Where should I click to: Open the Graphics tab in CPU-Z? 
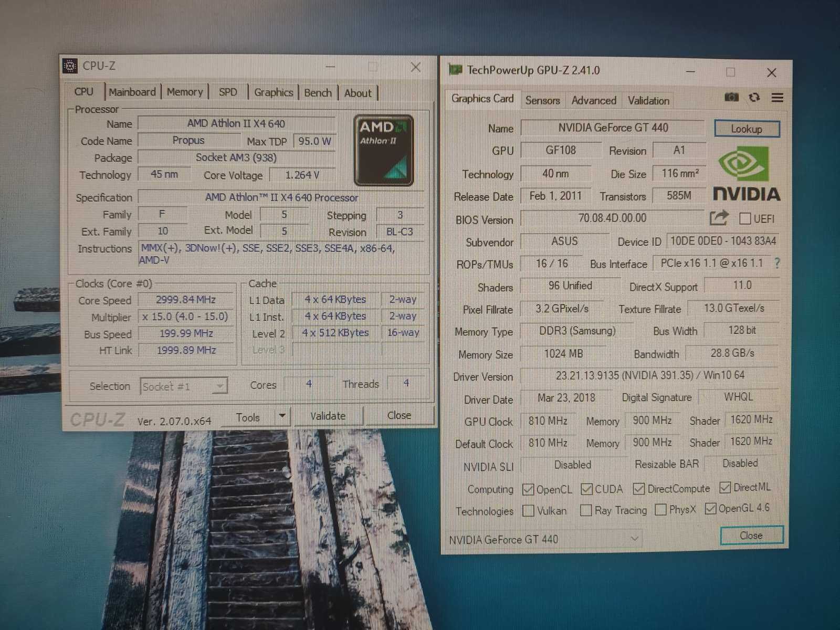274,92
